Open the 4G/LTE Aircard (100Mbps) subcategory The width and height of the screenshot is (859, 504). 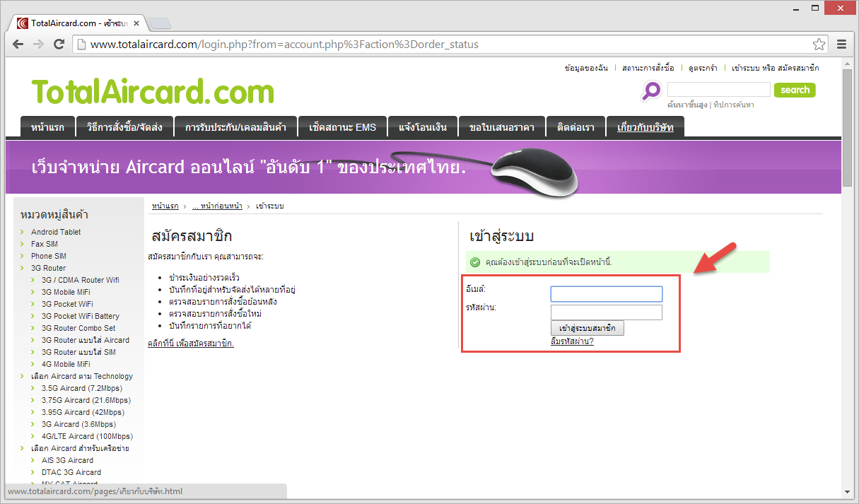coord(87,436)
